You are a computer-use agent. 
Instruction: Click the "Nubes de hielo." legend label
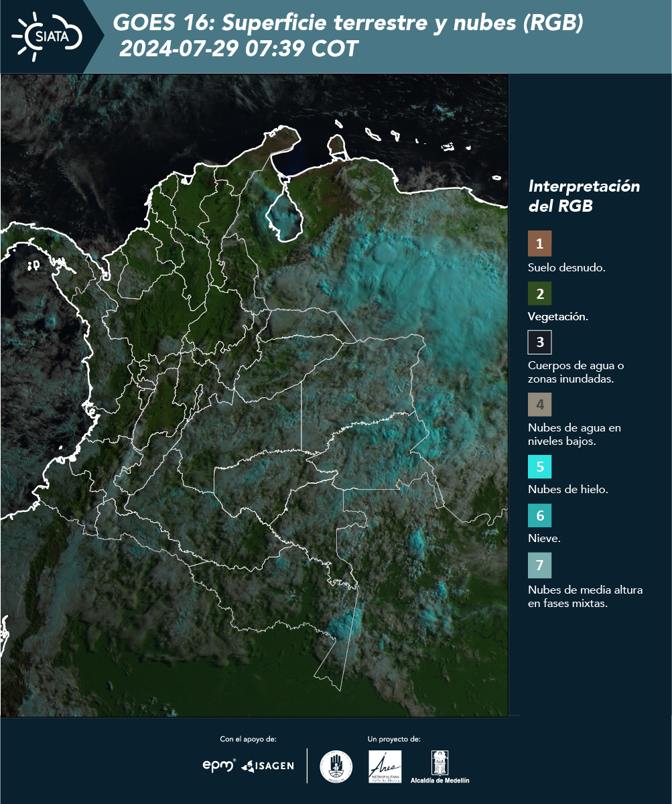[568, 490]
